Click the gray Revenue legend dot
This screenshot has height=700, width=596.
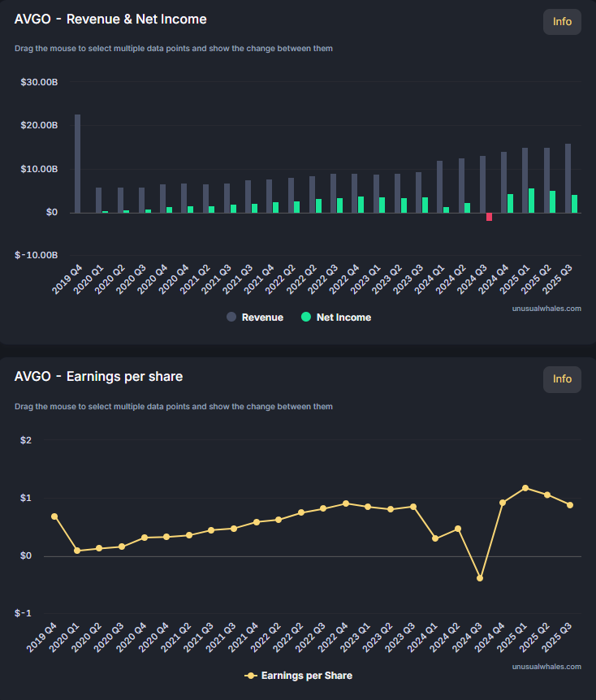[x=231, y=318]
